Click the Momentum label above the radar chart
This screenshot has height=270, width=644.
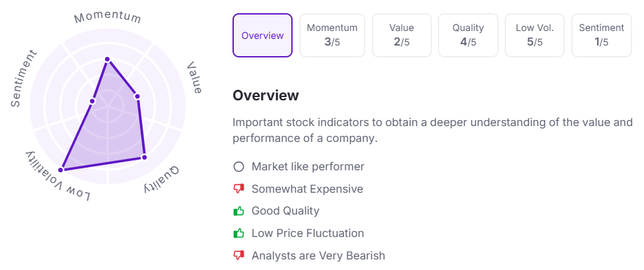pos(108,18)
